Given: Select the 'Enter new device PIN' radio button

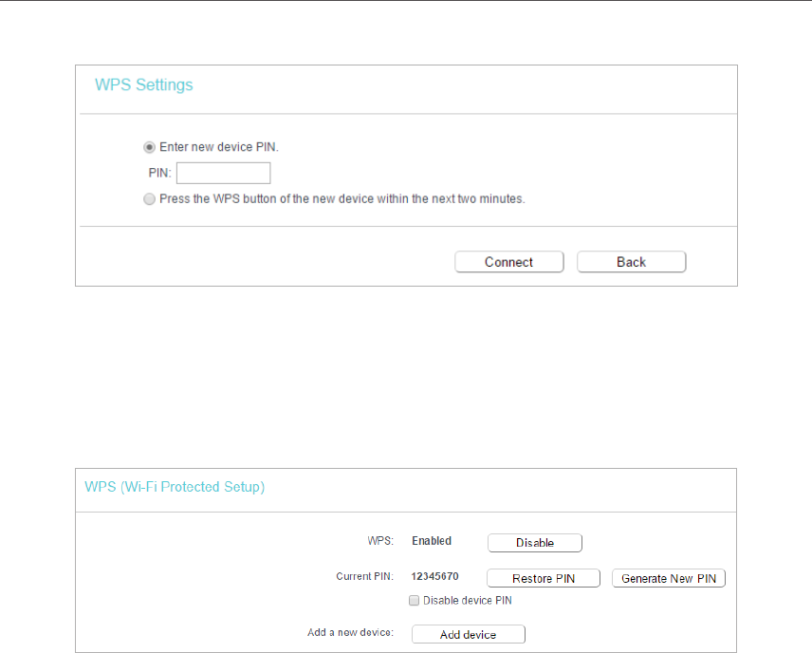Looking at the screenshot, I should pyautogui.click(x=149, y=147).
